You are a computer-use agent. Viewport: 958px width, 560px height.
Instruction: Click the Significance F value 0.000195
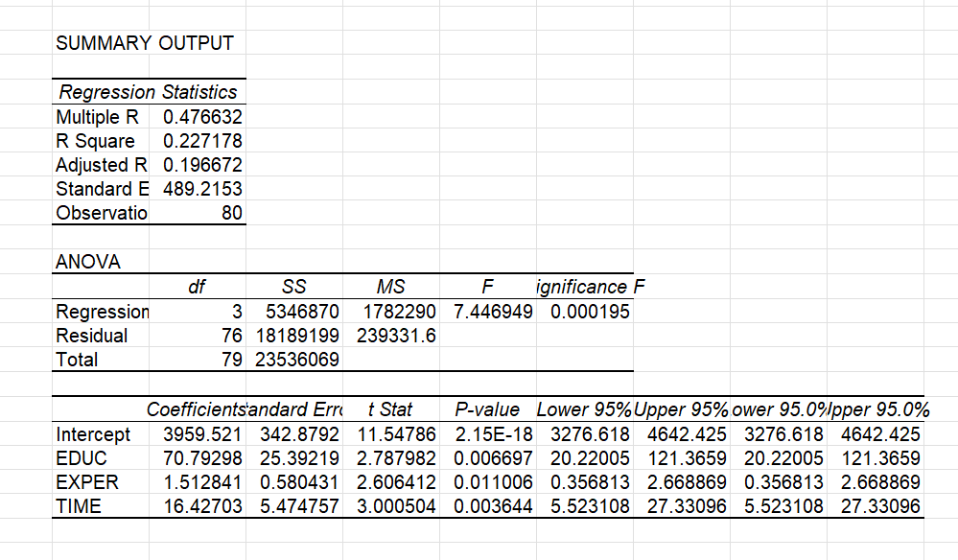coord(589,311)
